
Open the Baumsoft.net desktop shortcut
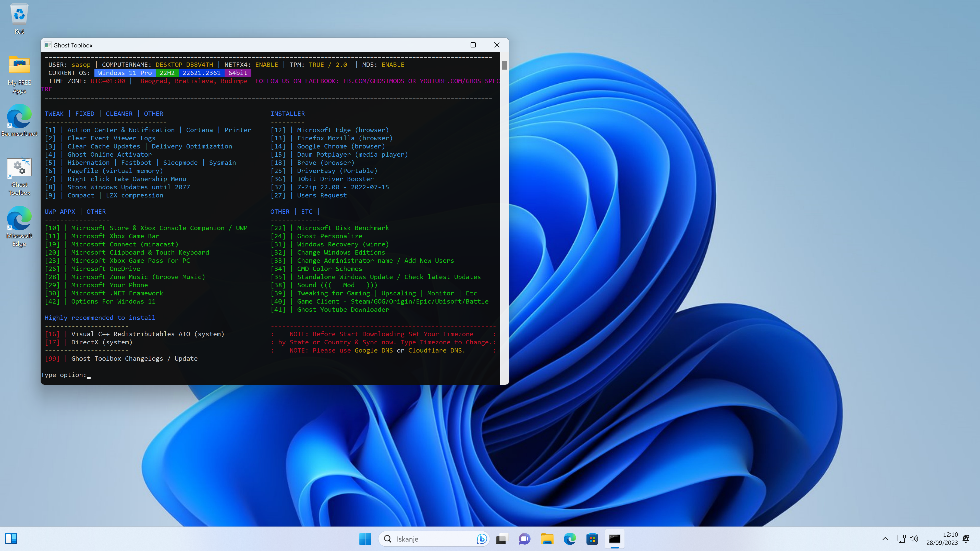(x=19, y=120)
